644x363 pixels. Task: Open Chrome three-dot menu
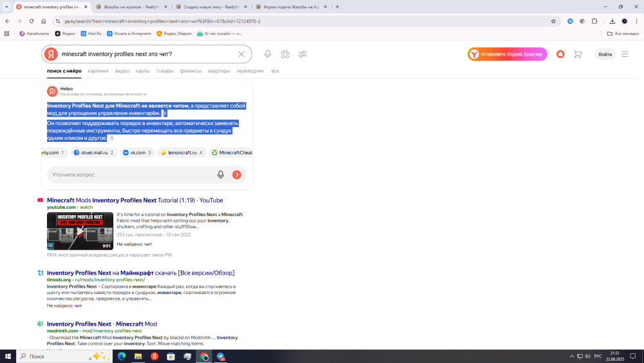pyautogui.click(x=637, y=21)
